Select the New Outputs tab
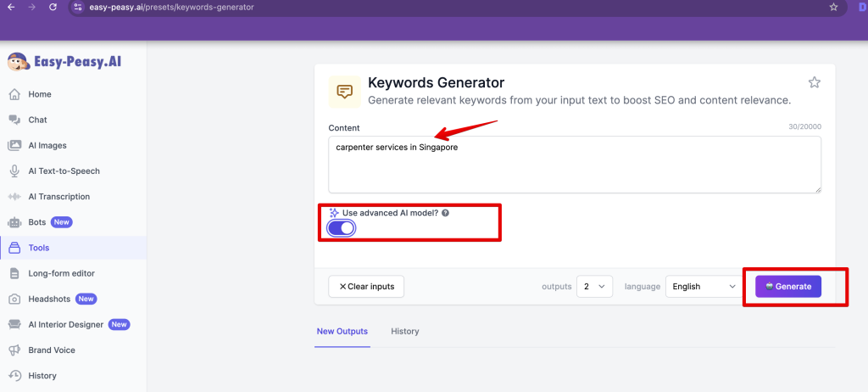Image resolution: width=868 pixels, height=392 pixels. (342, 331)
